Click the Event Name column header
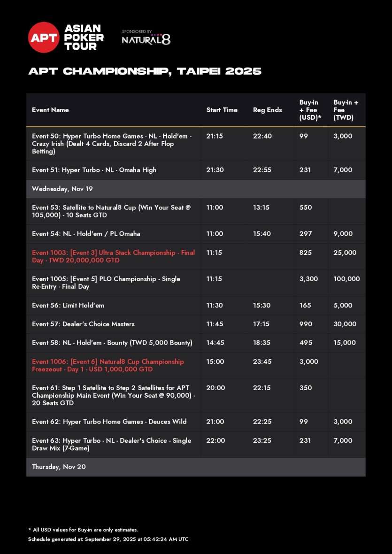 tap(50, 110)
